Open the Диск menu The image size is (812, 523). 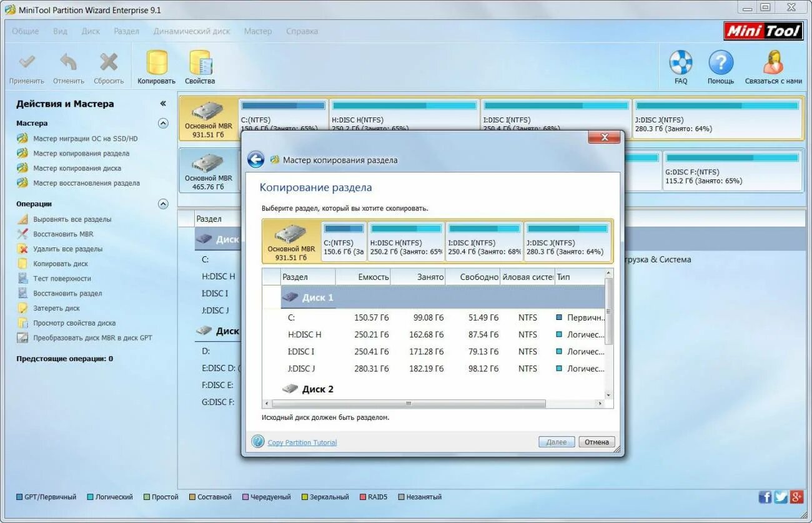91,31
